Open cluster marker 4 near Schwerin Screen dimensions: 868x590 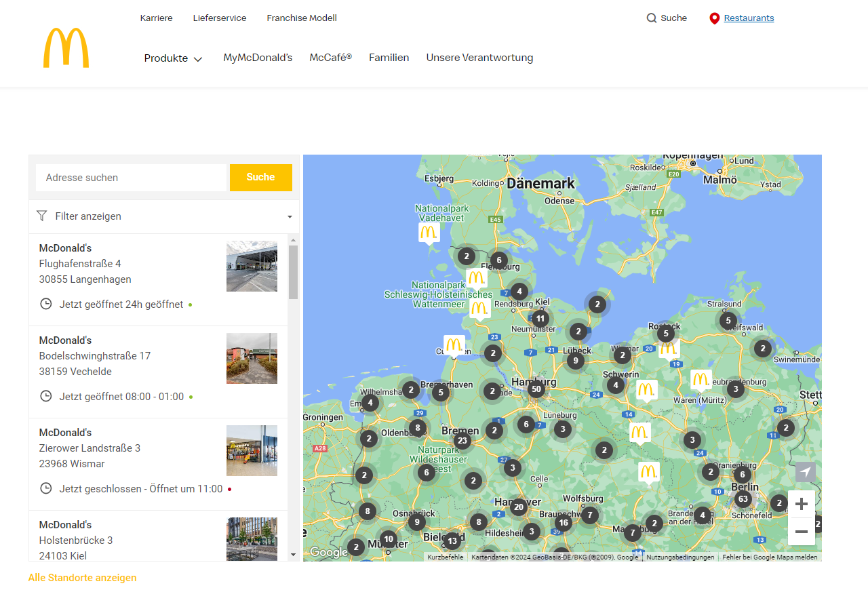tap(615, 385)
